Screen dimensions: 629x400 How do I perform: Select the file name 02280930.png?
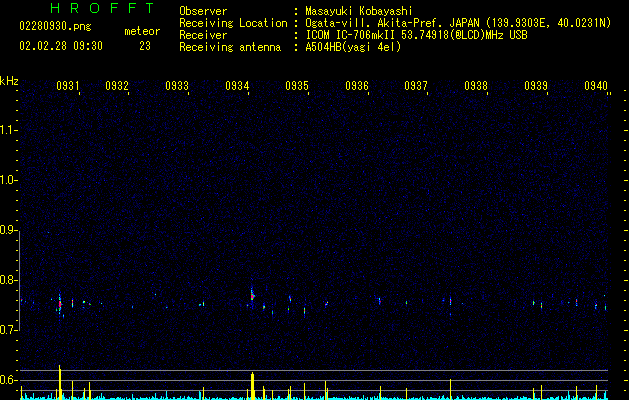[x=55, y=26]
